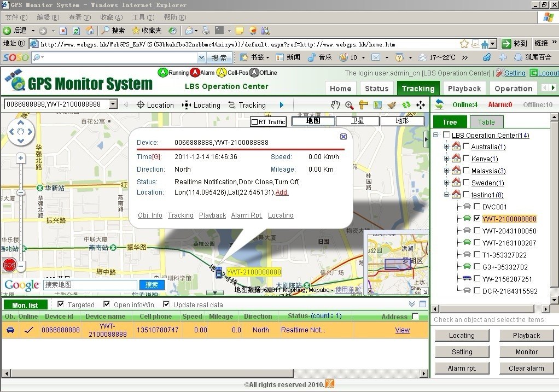
Task: Check the Australia(1) group checkbox
Action: [x=466, y=147]
